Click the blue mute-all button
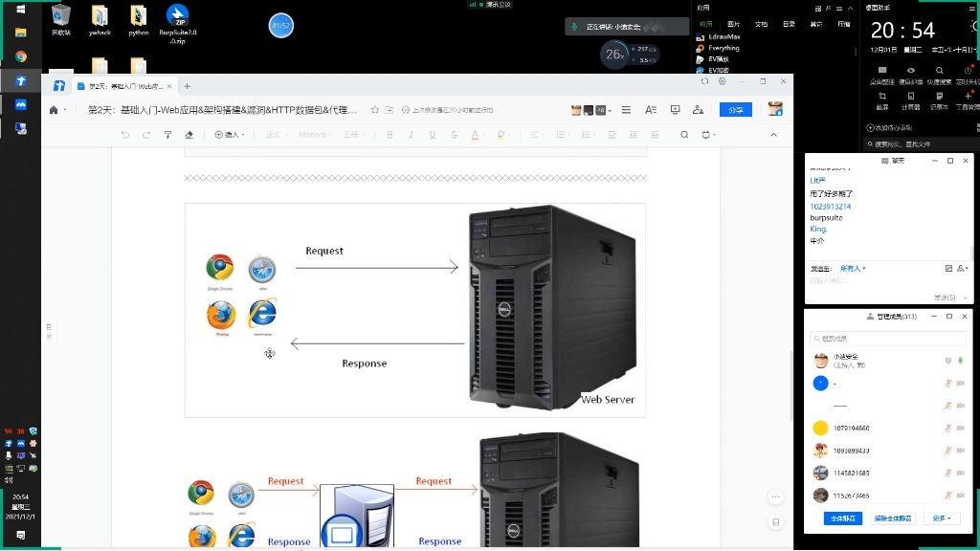 843,518
